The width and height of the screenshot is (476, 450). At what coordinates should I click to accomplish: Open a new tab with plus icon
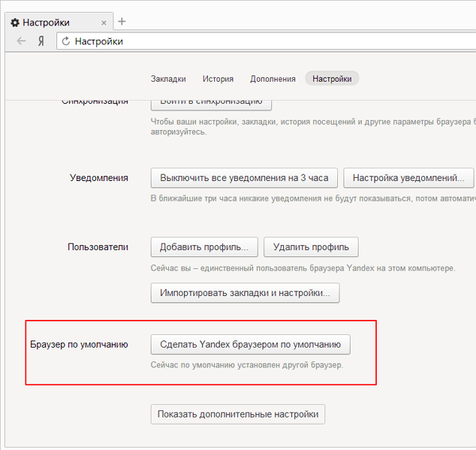(121, 21)
